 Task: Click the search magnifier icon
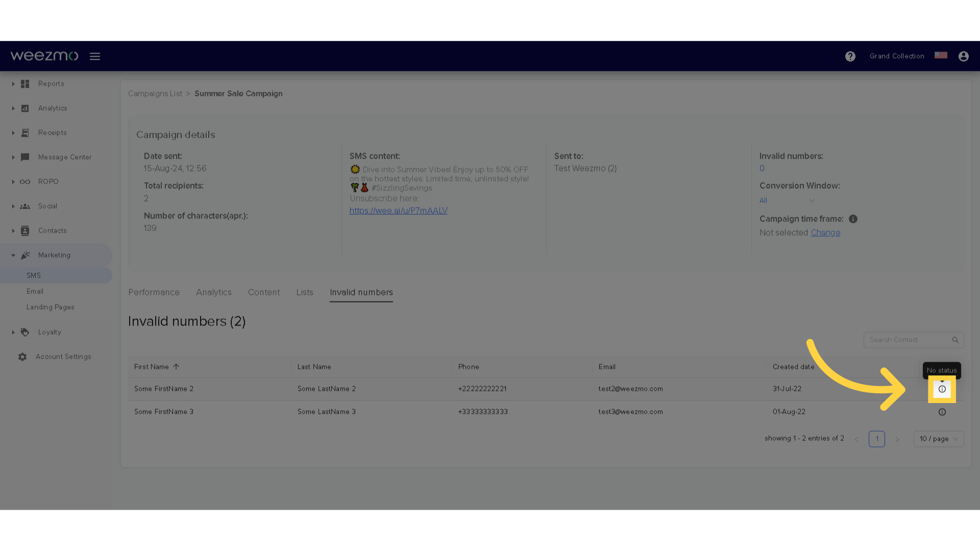955,340
